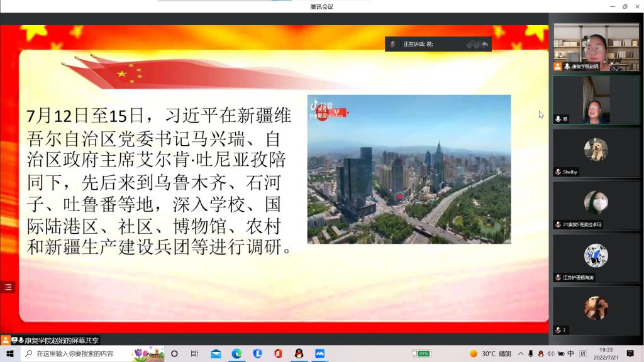Open the Mail app in taskbar

[216, 354]
